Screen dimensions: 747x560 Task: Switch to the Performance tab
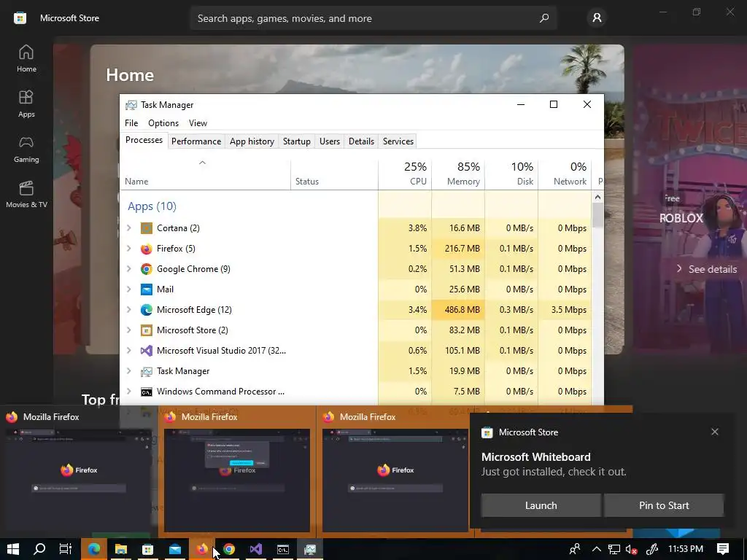click(196, 141)
